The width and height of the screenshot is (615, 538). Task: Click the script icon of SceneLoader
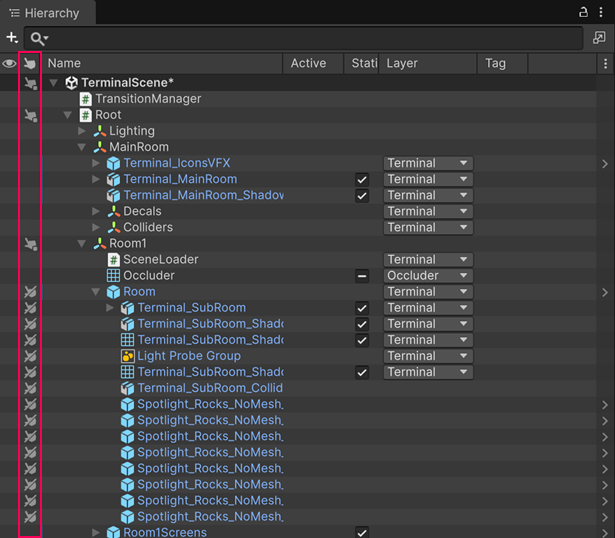113,260
